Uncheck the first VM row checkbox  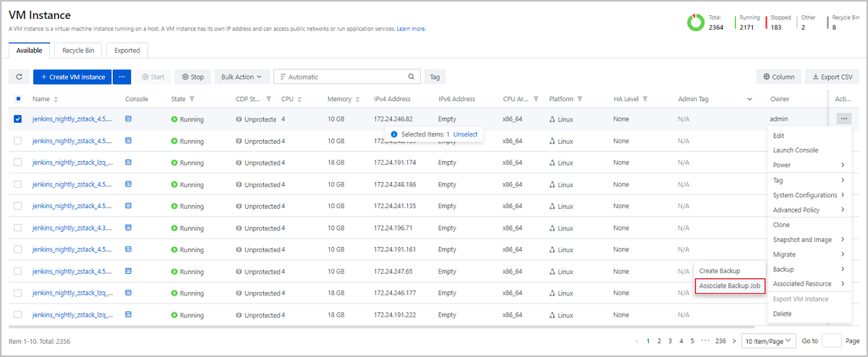(x=18, y=119)
